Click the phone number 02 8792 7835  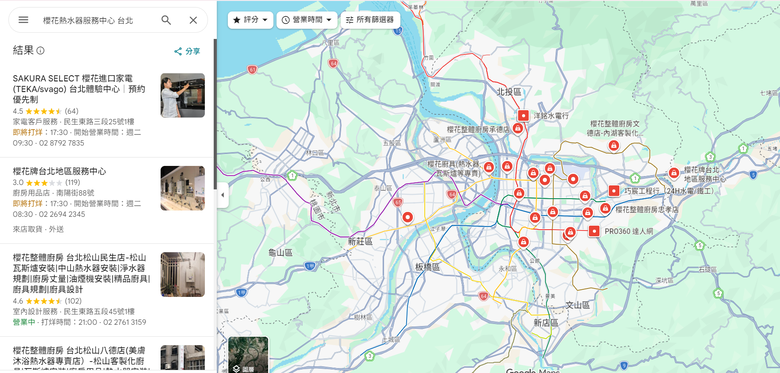coord(61,143)
